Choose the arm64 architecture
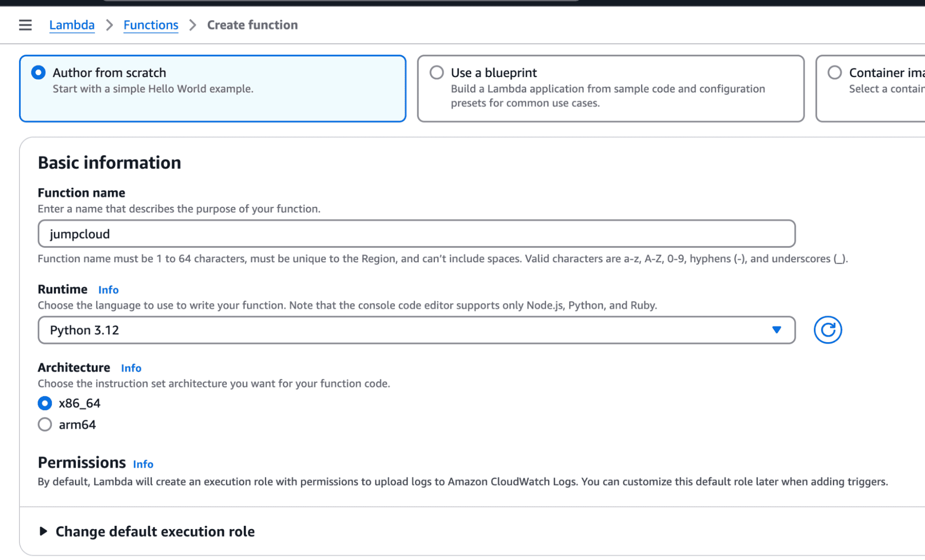Screen dimensions: 925x560 pyautogui.click(x=44, y=424)
